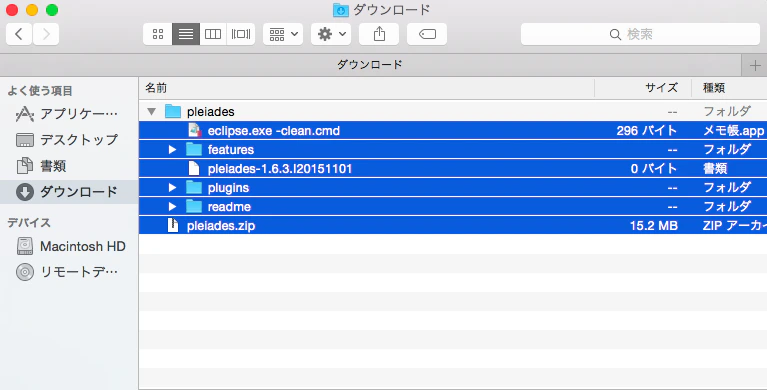Switch to column view
Screen dimensions: 767x390
pos(213,34)
